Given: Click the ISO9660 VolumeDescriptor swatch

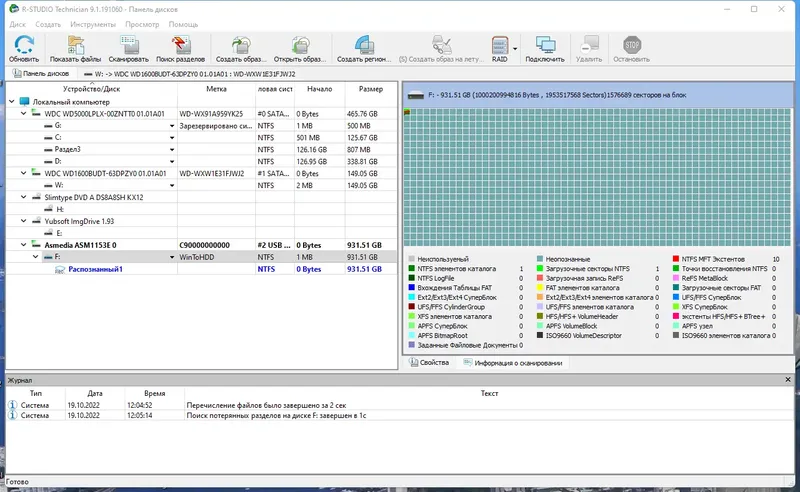Looking at the screenshot, I should coord(540,336).
